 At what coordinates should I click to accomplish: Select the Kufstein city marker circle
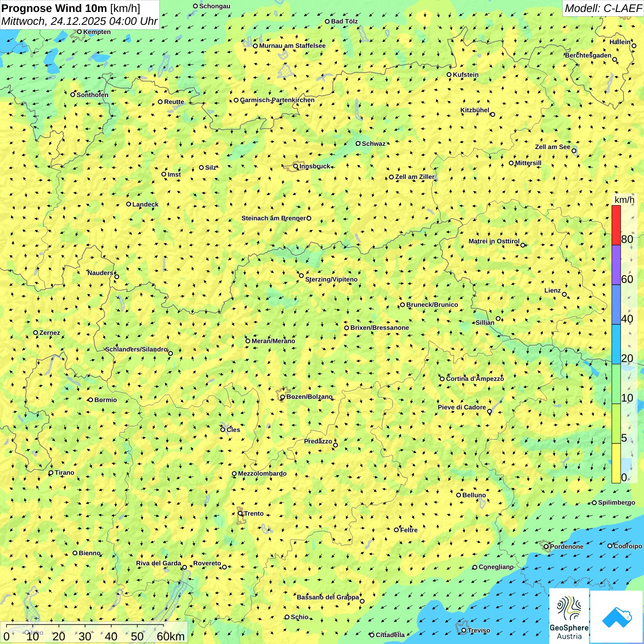449,75
